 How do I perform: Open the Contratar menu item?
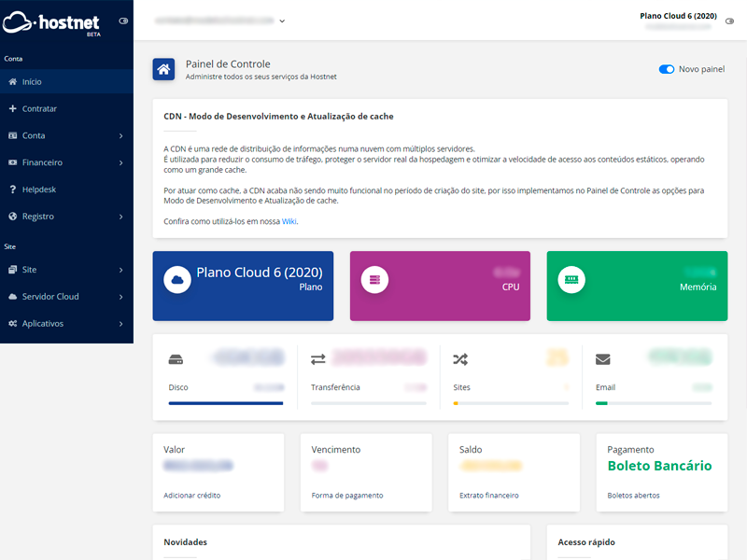coord(66,108)
